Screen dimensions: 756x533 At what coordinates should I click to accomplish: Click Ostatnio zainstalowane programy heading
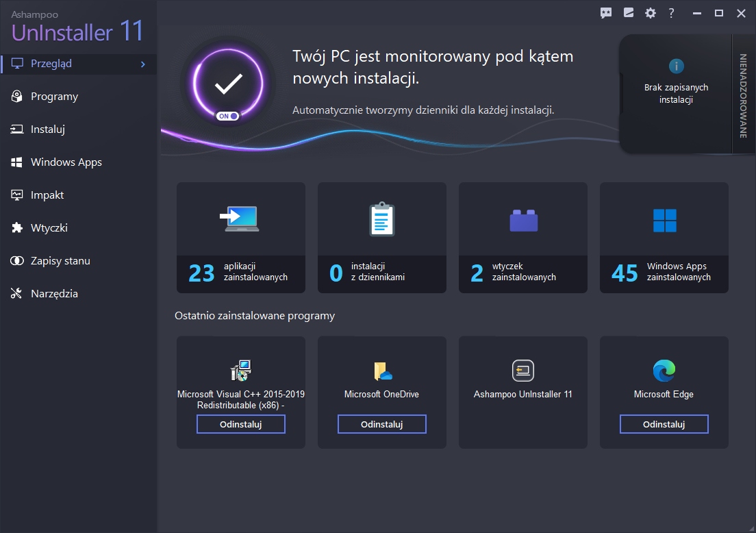255,316
